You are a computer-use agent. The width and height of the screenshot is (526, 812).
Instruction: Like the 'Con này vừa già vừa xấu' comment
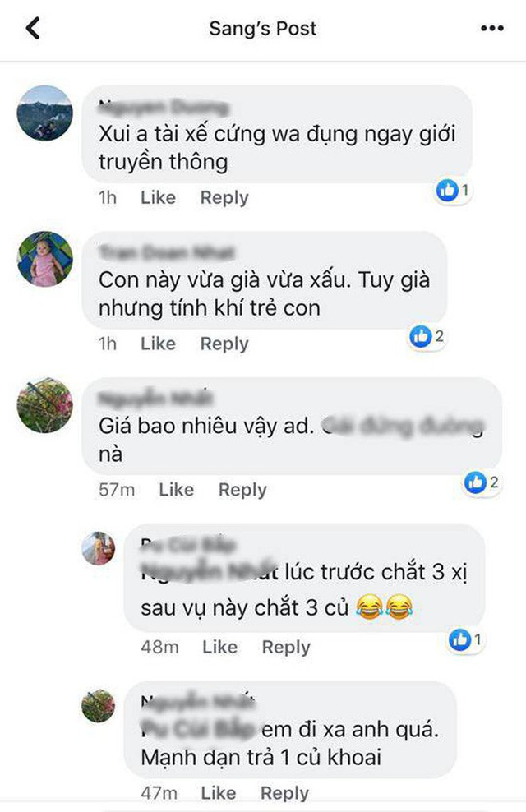point(158,344)
